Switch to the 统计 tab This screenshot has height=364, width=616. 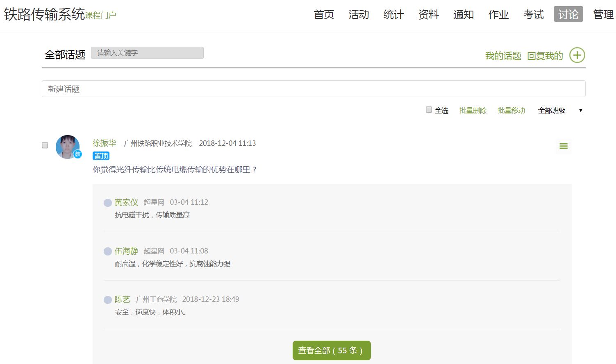pos(393,15)
